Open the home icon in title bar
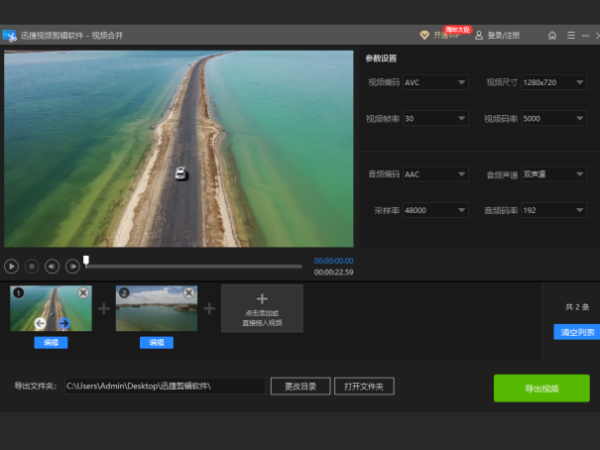The width and height of the screenshot is (600, 450). (552, 35)
